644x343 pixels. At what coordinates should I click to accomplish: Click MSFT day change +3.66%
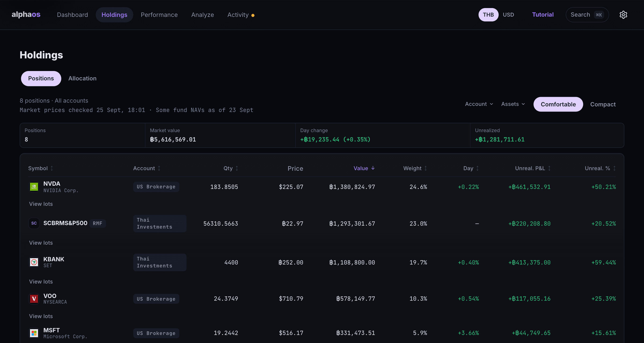click(x=468, y=333)
